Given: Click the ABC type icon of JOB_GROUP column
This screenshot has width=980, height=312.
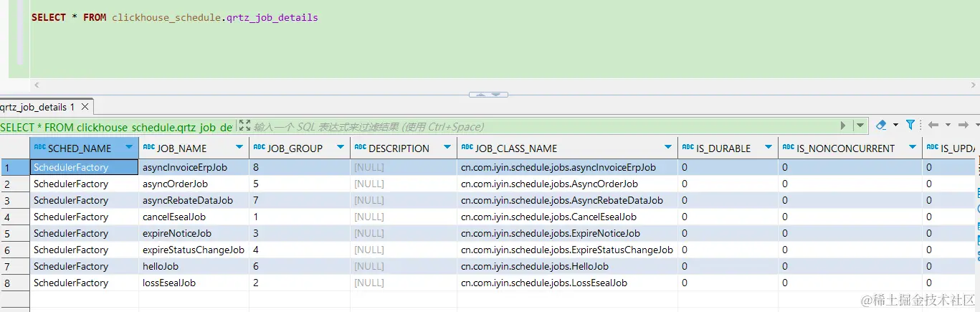Looking at the screenshot, I should click(x=260, y=147).
